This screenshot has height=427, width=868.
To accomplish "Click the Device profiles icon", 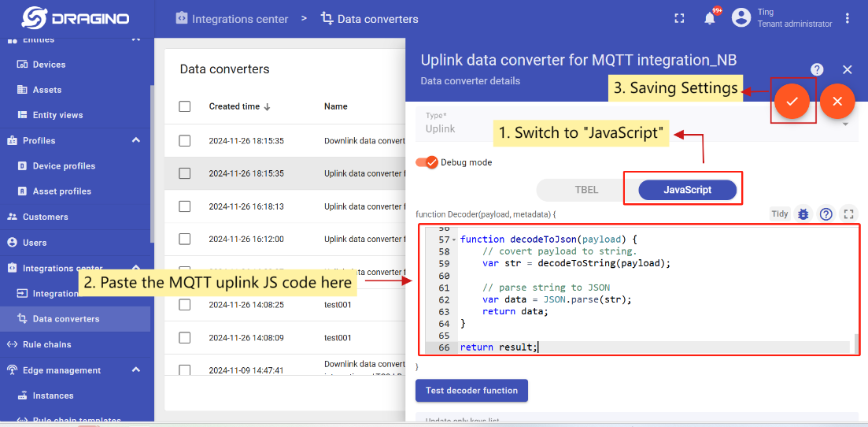I will (23, 166).
